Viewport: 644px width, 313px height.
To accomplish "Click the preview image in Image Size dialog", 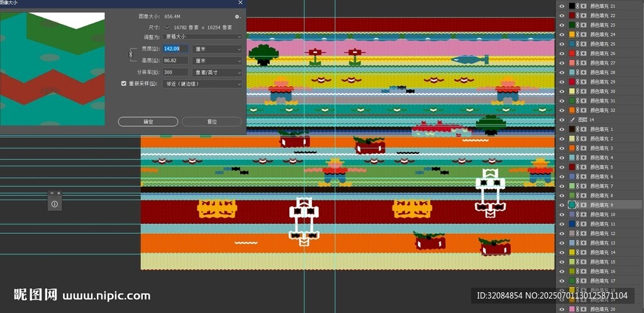I will click(52, 69).
